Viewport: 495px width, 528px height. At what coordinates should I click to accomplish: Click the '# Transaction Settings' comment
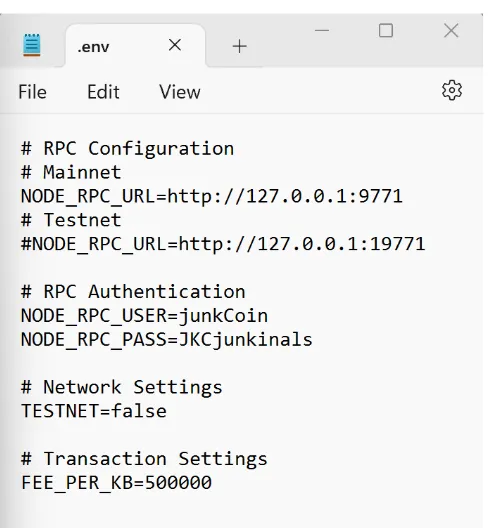pyautogui.click(x=144, y=459)
